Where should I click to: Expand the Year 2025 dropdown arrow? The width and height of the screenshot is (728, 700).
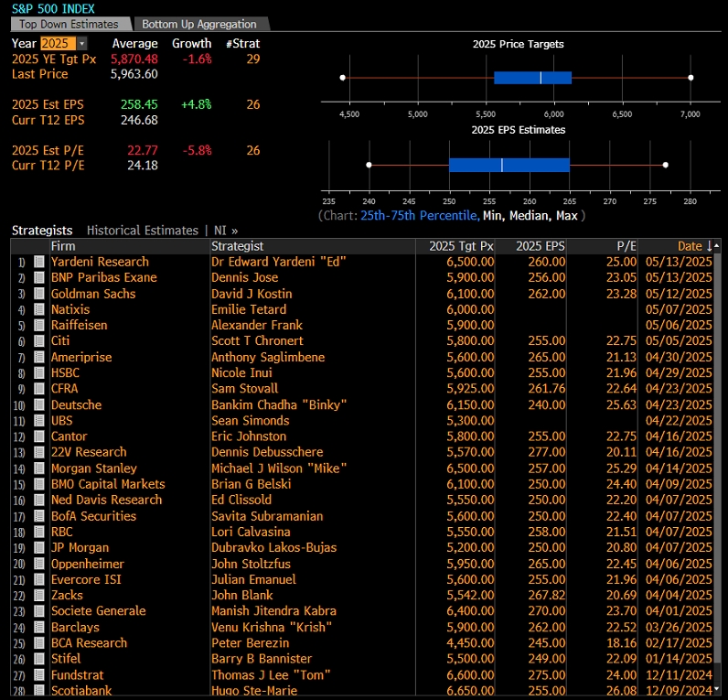coord(81,44)
